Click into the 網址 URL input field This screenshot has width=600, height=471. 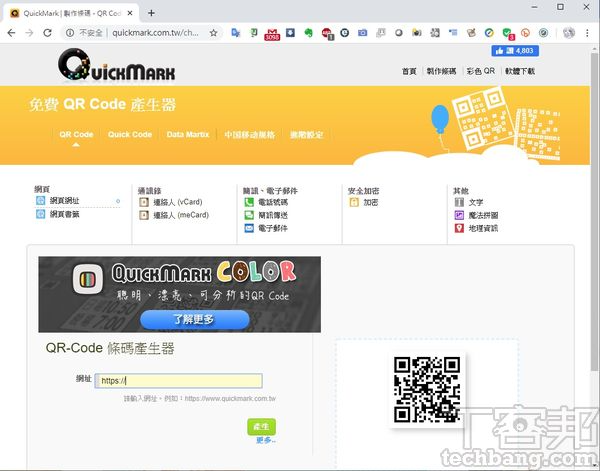tap(178, 381)
